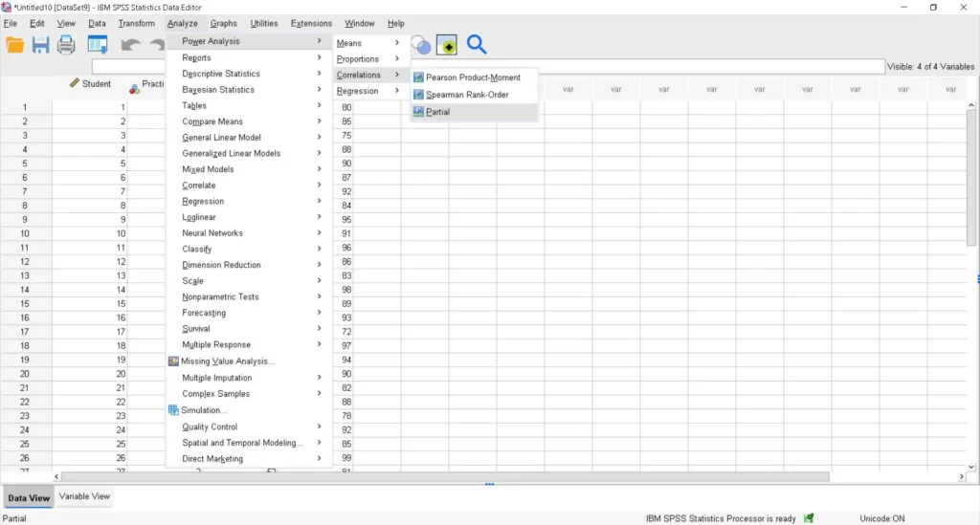The height and width of the screenshot is (525, 980).
Task: Expand the Means power analysis submenu
Action: (x=369, y=43)
